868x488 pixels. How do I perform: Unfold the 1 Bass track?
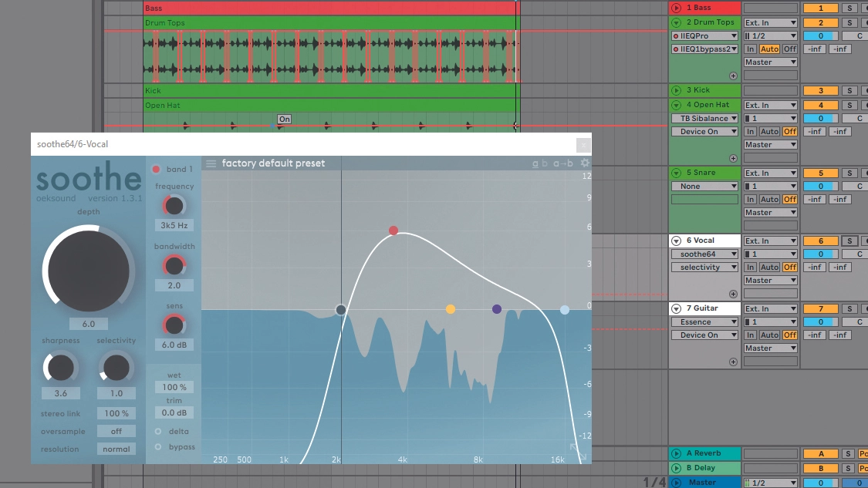pyautogui.click(x=676, y=8)
